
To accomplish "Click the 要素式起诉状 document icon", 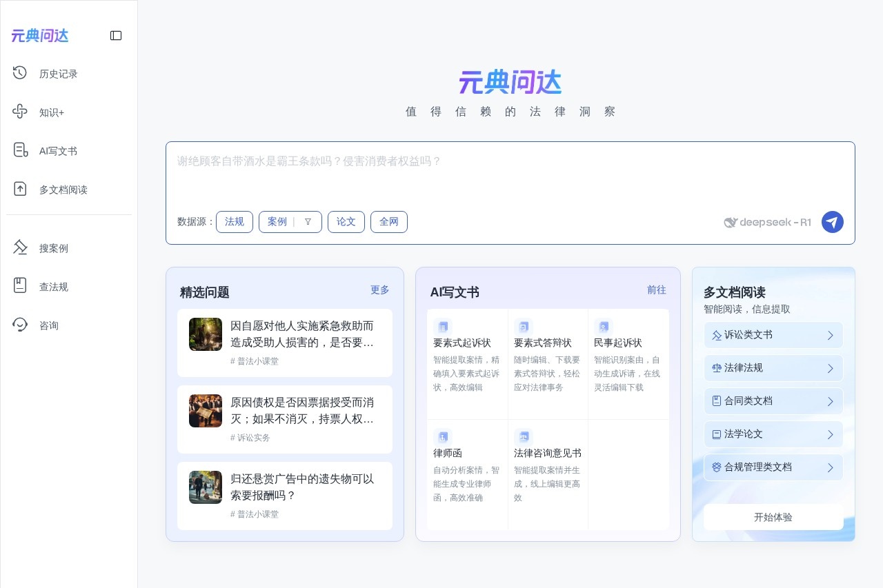I will 442,327.
